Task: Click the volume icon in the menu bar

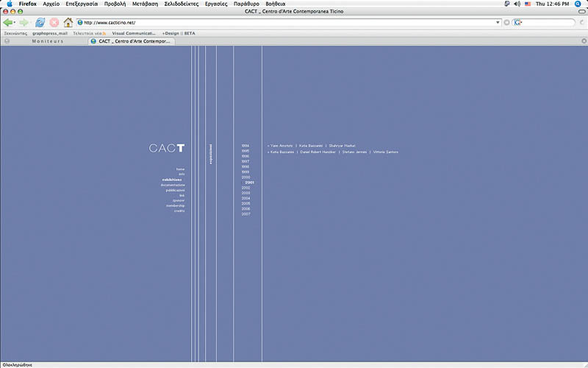Action: click(517, 4)
